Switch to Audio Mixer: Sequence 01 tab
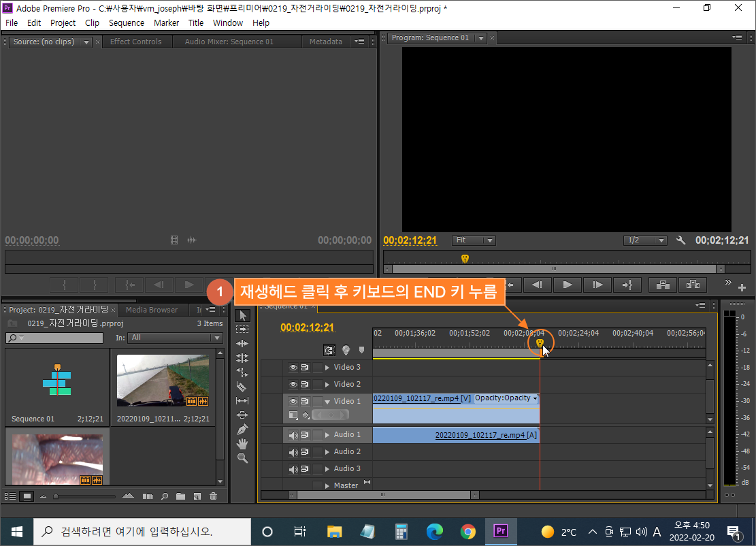Viewport: 756px width, 546px height. click(229, 42)
